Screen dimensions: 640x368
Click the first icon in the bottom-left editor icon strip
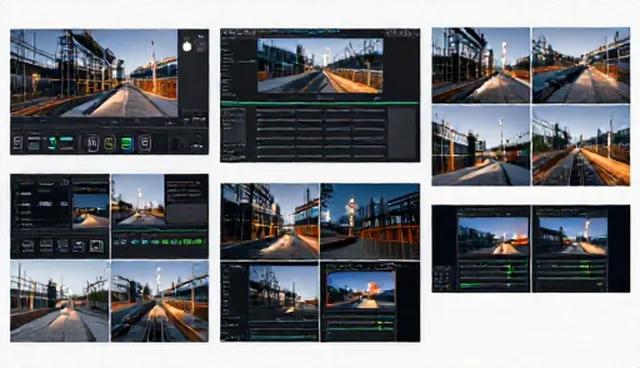click(27, 246)
